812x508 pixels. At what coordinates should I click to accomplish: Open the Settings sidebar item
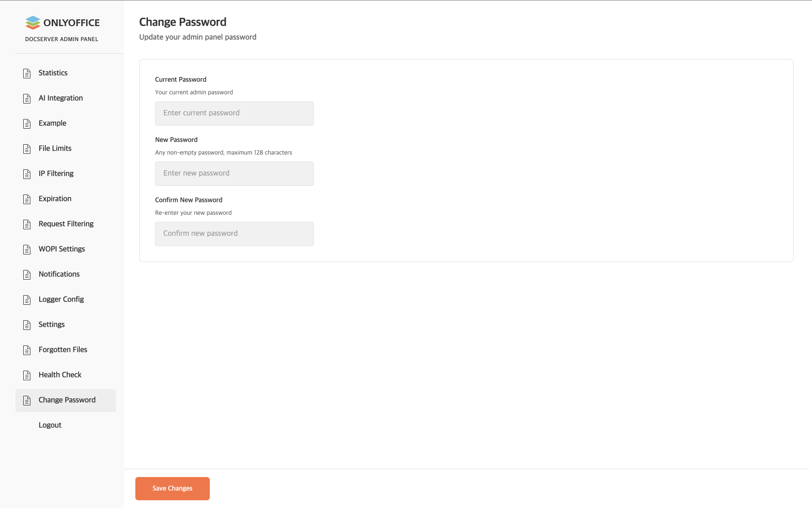pos(51,325)
